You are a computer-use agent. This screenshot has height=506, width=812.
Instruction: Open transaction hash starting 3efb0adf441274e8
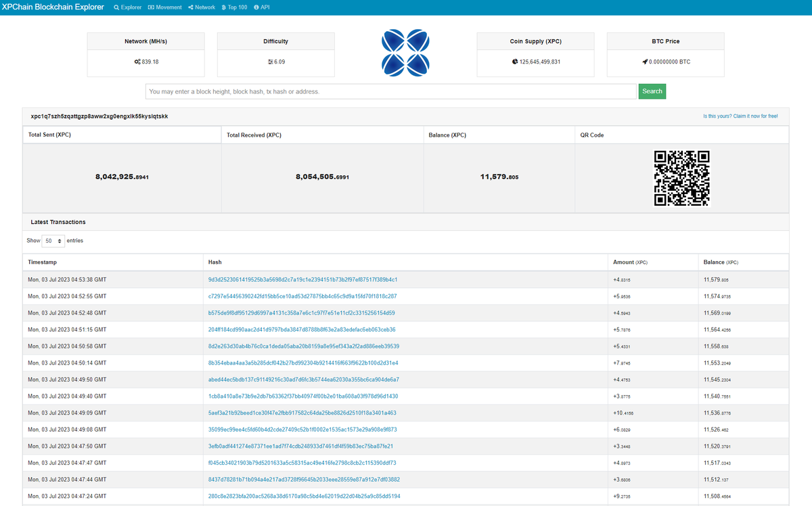[300, 446]
